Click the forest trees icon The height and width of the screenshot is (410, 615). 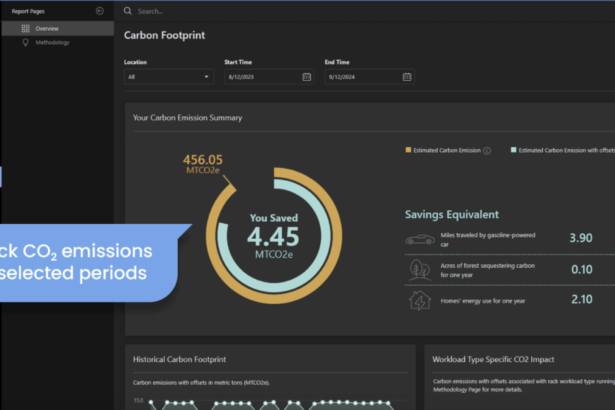coord(420,270)
